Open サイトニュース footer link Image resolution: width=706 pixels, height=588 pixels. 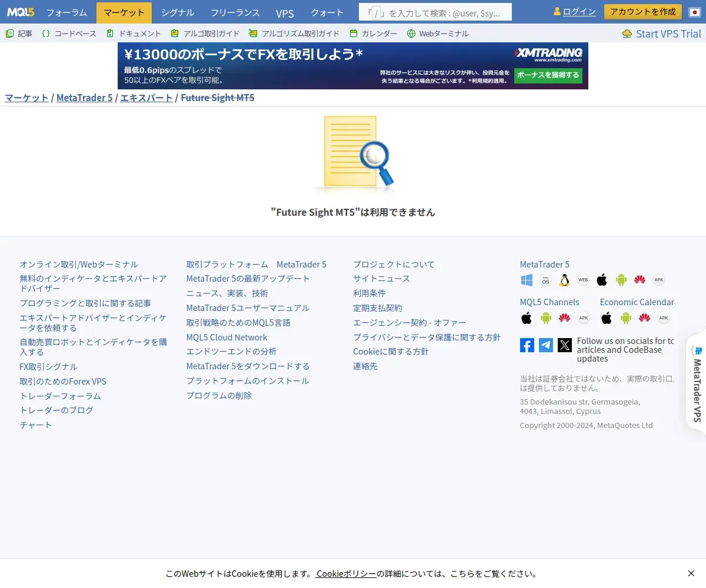(x=381, y=279)
